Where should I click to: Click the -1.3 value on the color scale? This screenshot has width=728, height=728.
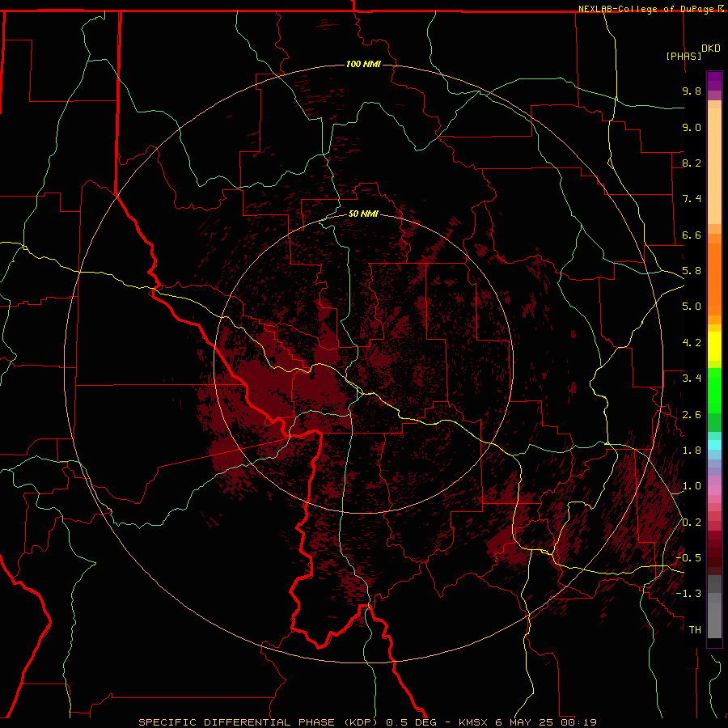coord(688,594)
